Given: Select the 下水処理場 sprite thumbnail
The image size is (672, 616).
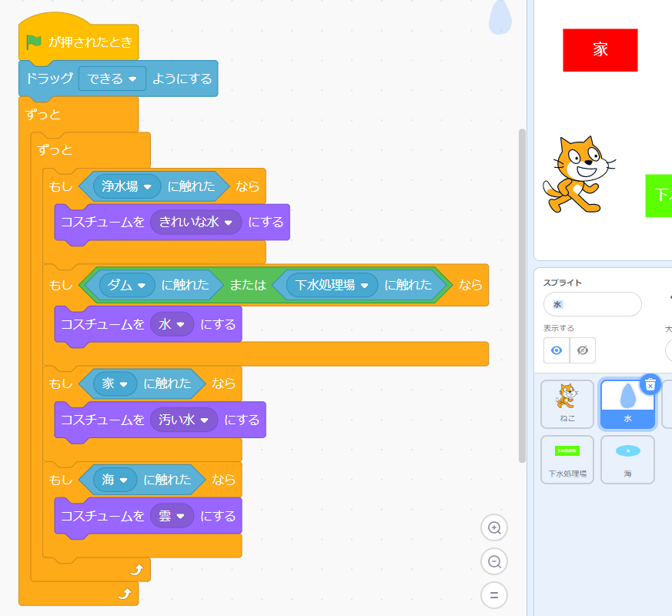Looking at the screenshot, I should point(567,459).
